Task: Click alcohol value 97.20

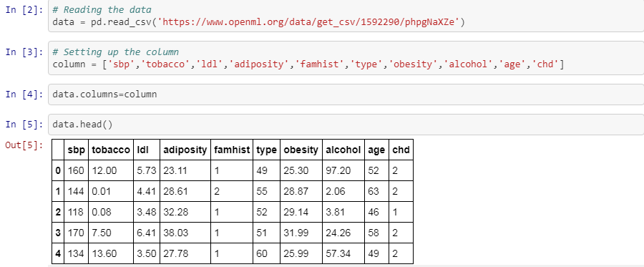Action: [338, 170]
